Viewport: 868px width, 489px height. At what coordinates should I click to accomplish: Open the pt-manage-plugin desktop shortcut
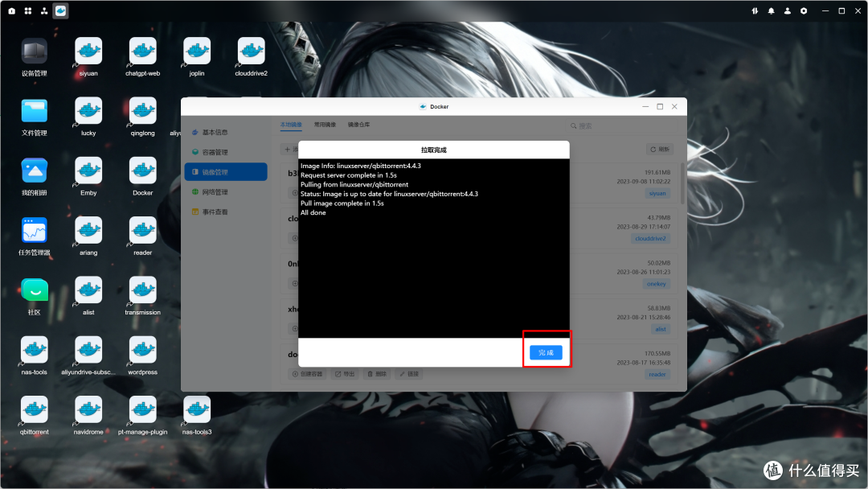click(143, 416)
